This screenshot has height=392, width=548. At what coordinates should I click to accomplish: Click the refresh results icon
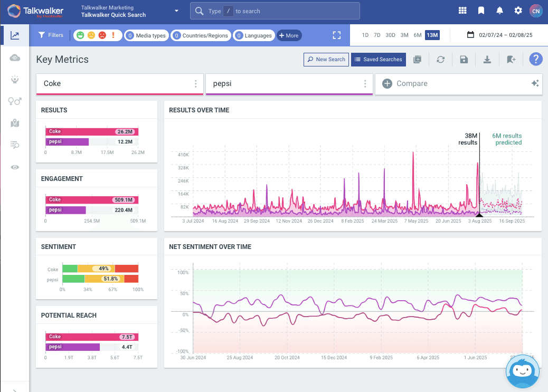tap(440, 60)
